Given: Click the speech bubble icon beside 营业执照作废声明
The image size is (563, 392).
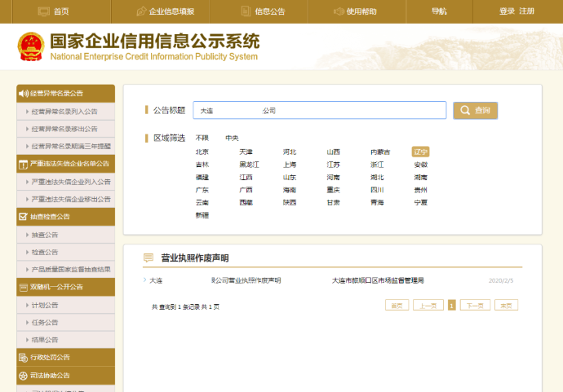Looking at the screenshot, I should [x=149, y=258].
